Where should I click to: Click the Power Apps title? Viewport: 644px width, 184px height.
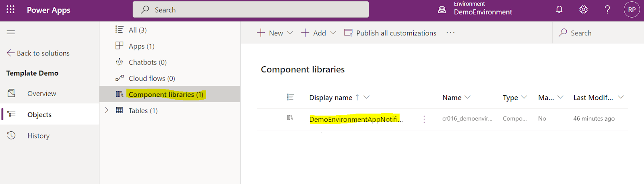tap(49, 10)
